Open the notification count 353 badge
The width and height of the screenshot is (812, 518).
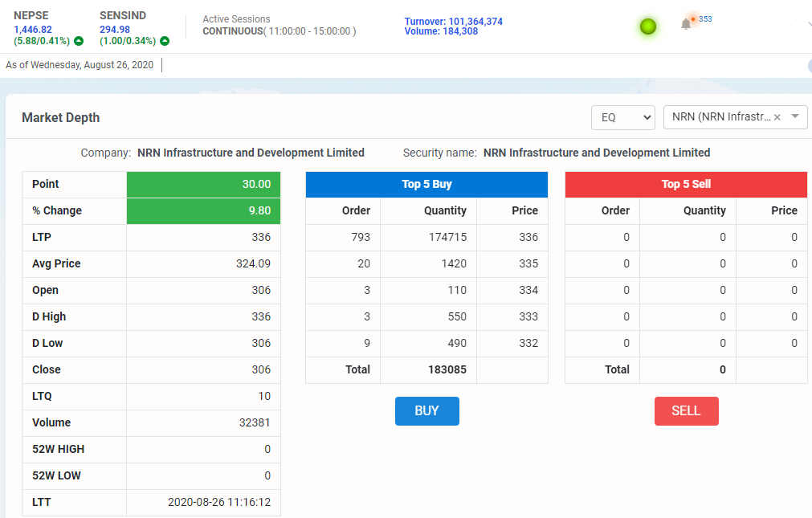click(x=704, y=18)
